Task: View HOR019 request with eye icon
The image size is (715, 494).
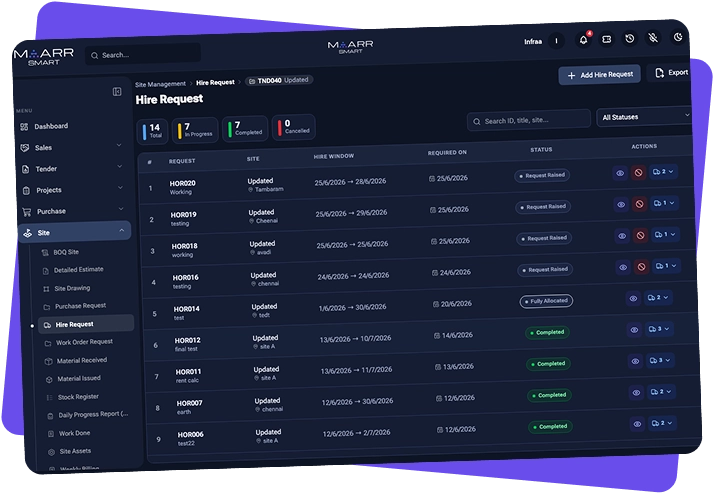Action: [621, 204]
